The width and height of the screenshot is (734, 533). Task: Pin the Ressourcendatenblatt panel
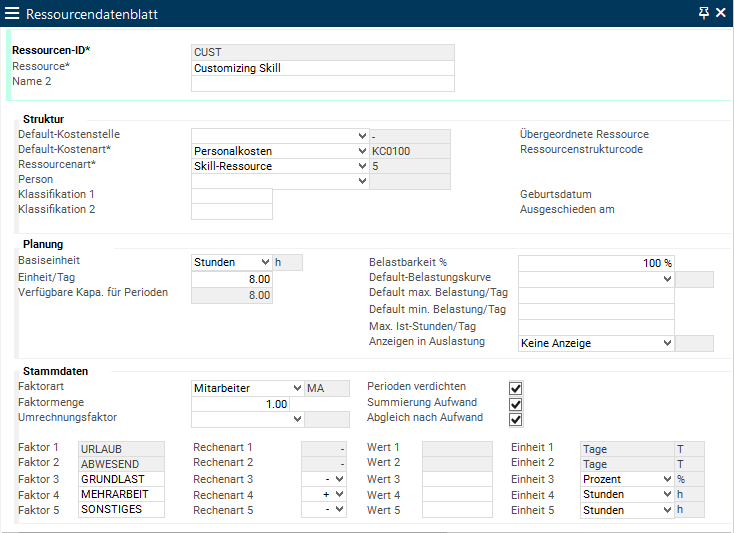pos(703,13)
